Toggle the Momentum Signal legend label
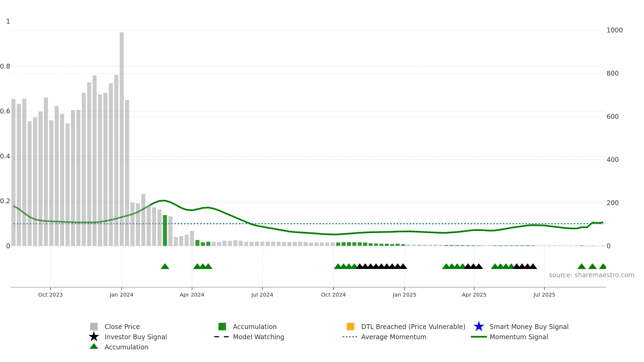Image resolution: width=644 pixels, height=362 pixels. [519, 337]
